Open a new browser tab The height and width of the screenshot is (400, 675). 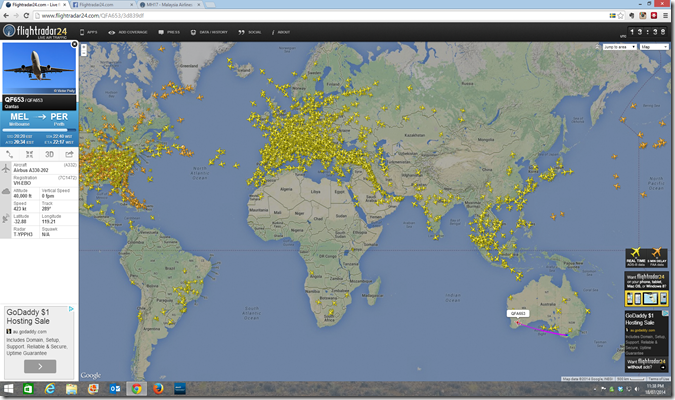pyautogui.click(x=210, y=5)
